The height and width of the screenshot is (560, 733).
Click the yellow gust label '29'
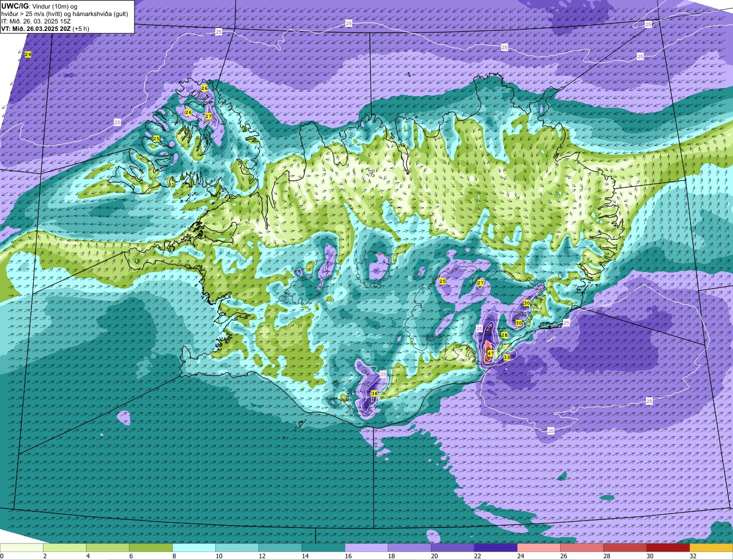point(28,54)
